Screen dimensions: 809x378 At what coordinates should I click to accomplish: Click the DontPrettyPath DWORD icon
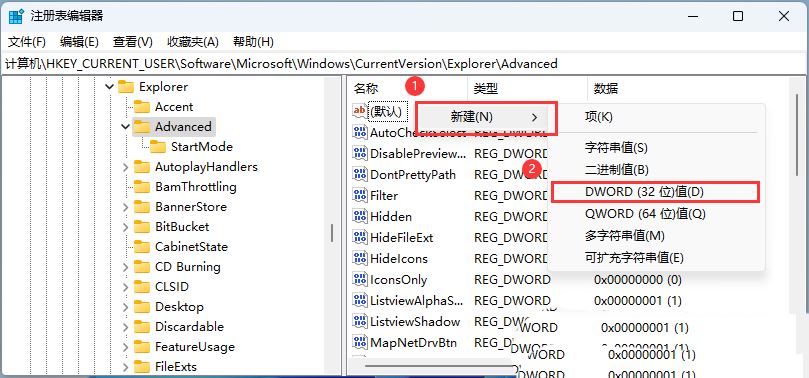[x=360, y=174]
